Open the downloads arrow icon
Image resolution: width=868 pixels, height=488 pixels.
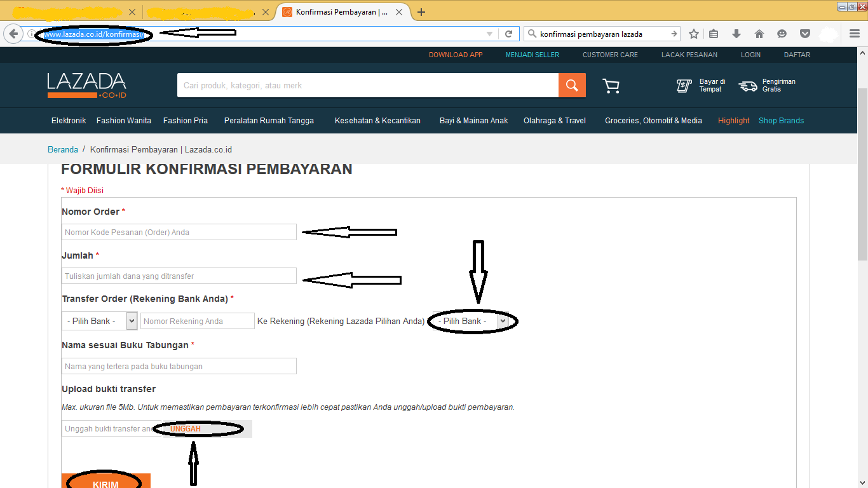coord(736,34)
